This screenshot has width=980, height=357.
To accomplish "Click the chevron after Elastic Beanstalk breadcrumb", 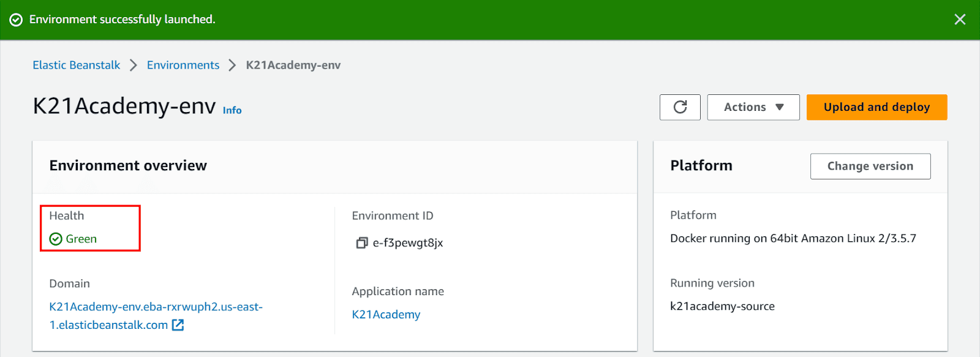I will tap(134, 66).
